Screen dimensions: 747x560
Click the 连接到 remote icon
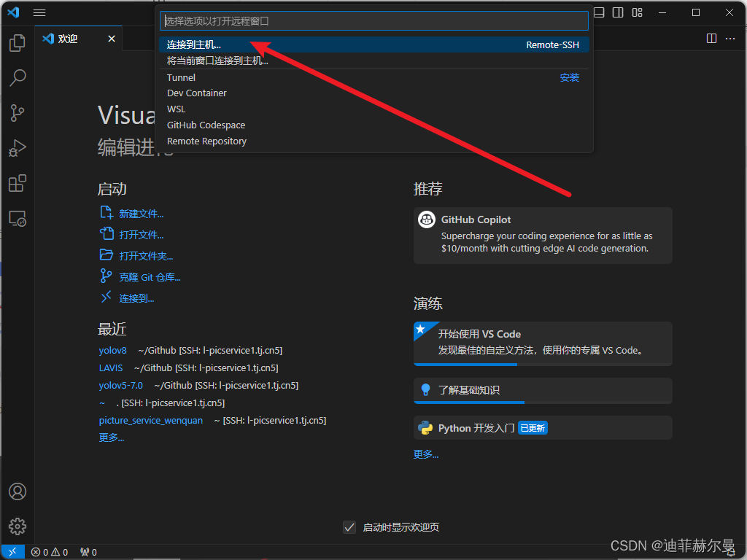(106, 297)
